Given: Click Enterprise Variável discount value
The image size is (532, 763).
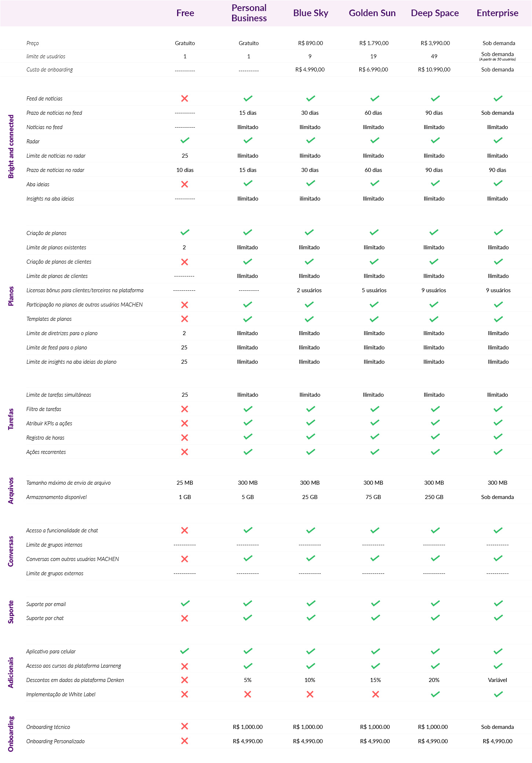Looking at the screenshot, I should (x=498, y=680).
